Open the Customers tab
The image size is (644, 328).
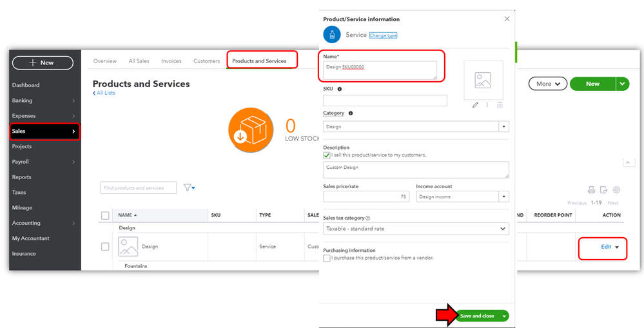[206, 61]
